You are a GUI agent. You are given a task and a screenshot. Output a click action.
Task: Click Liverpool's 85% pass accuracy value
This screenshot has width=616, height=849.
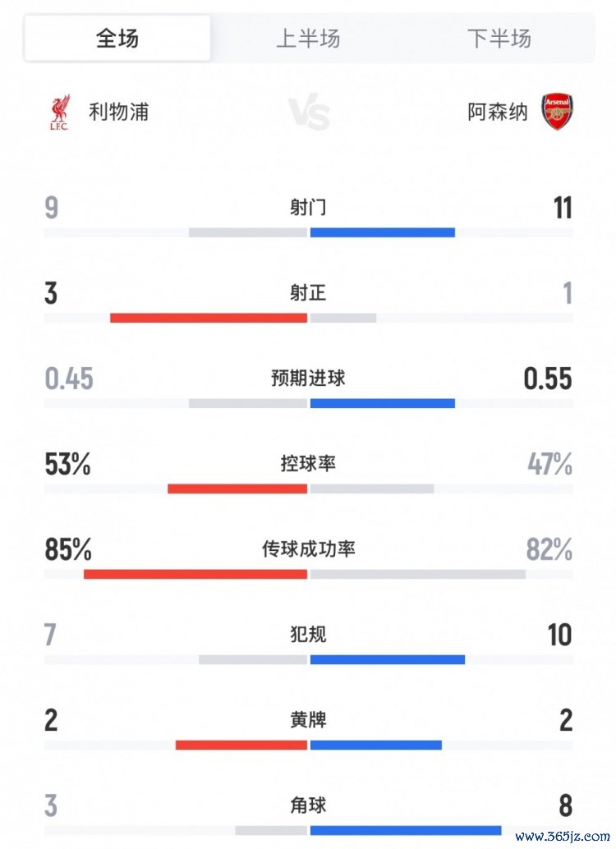coord(68,549)
